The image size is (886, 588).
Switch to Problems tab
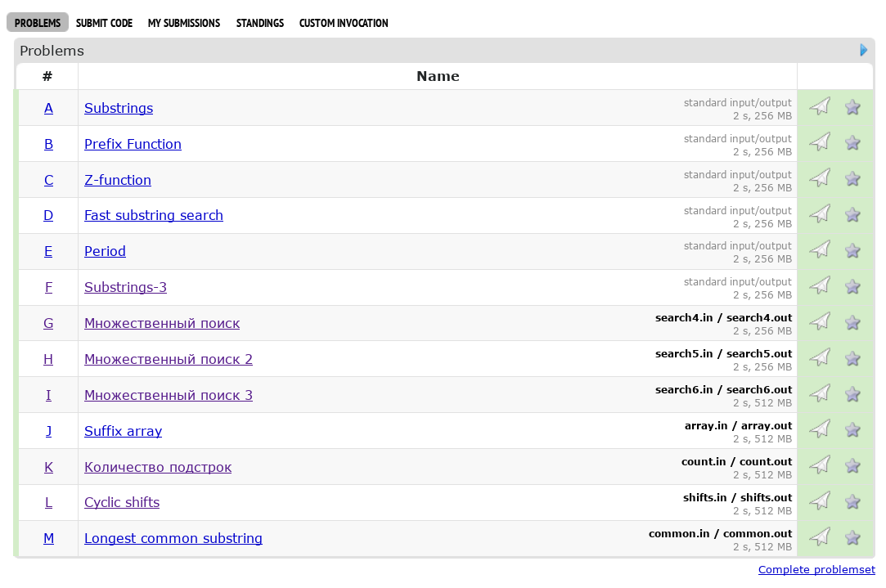tap(38, 23)
